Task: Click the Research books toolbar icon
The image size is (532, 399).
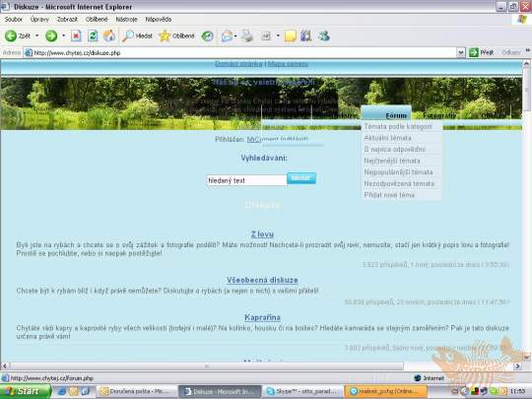Action: pyautogui.click(x=305, y=35)
